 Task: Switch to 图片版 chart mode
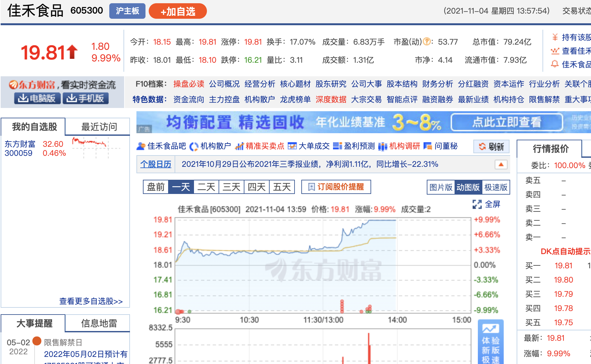(x=441, y=187)
